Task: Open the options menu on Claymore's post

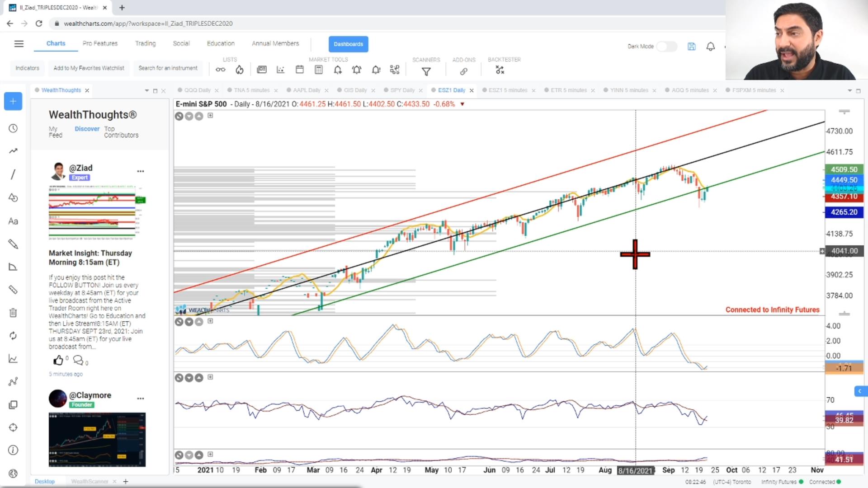Action: point(141,399)
